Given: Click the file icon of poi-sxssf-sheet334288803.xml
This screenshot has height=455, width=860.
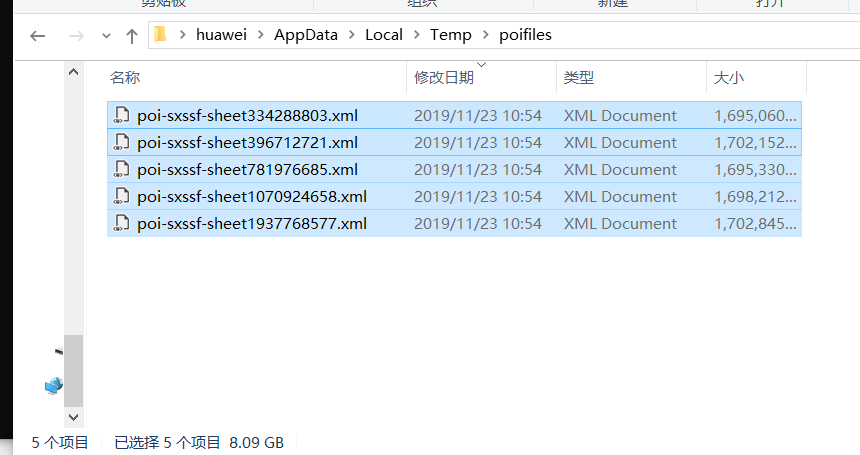Looking at the screenshot, I should tap(122, 115).
